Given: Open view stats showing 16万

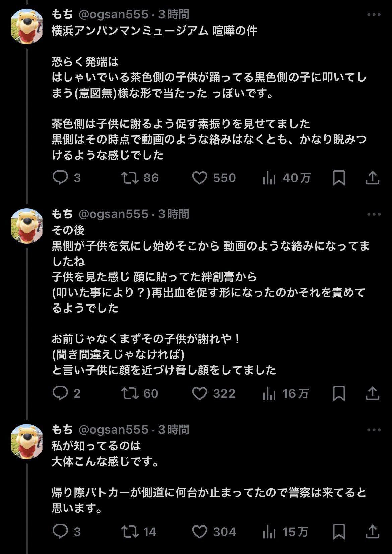Looking at the screenshot, I should 269,393.
